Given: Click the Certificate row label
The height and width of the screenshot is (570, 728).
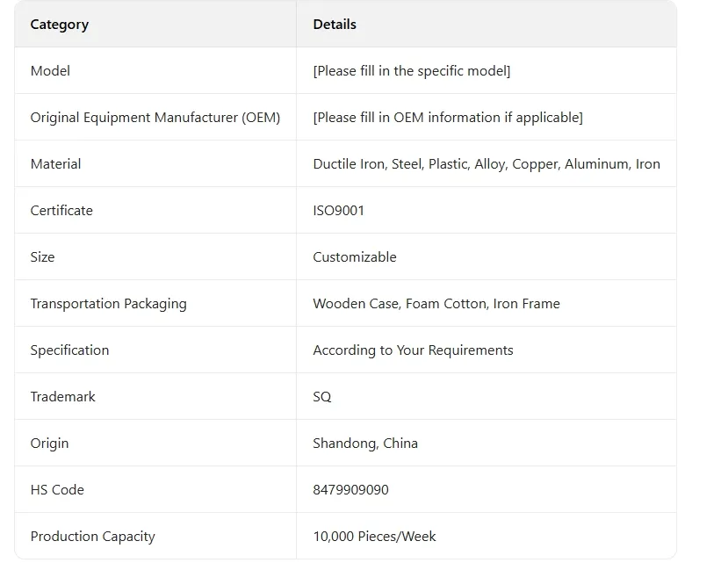Looking at the screenshot, I should pyautogui.click(x=61, y=211).
